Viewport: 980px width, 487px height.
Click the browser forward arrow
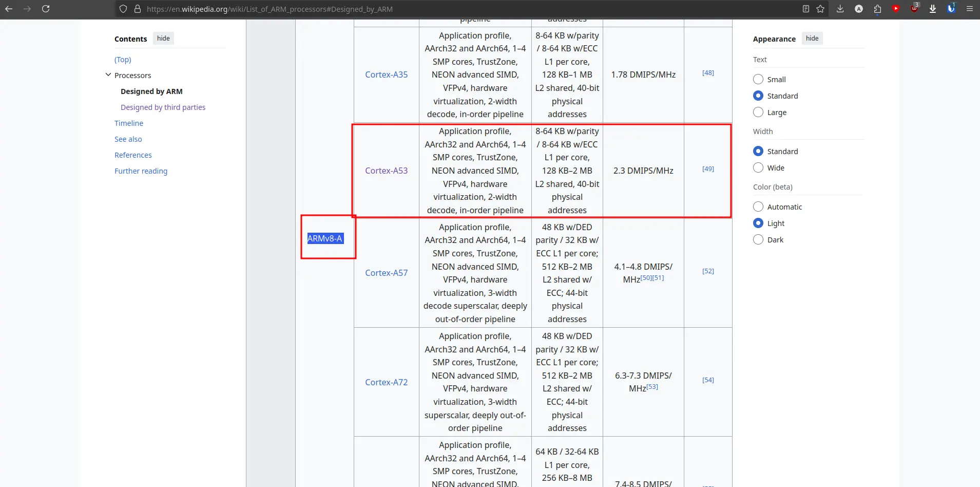[27, 9]
